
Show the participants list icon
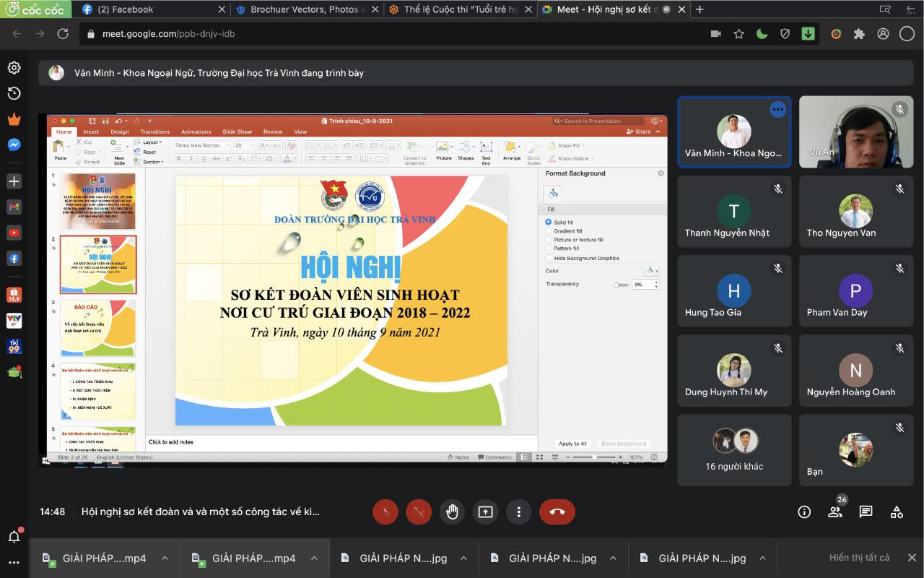pyautogui.click(x=835, y=512)
